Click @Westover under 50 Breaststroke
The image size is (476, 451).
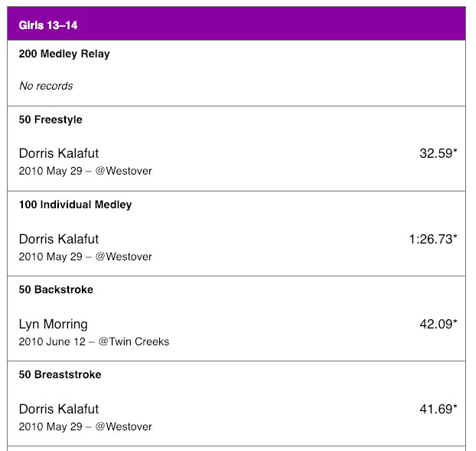point(123,426)
